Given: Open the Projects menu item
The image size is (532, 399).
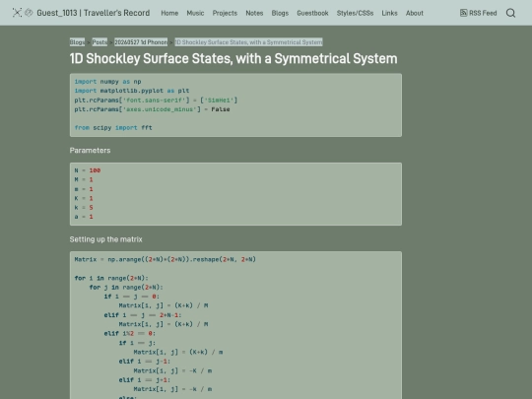Looking at the screenshot, I should pyautogui.click(x=225, y=13).
